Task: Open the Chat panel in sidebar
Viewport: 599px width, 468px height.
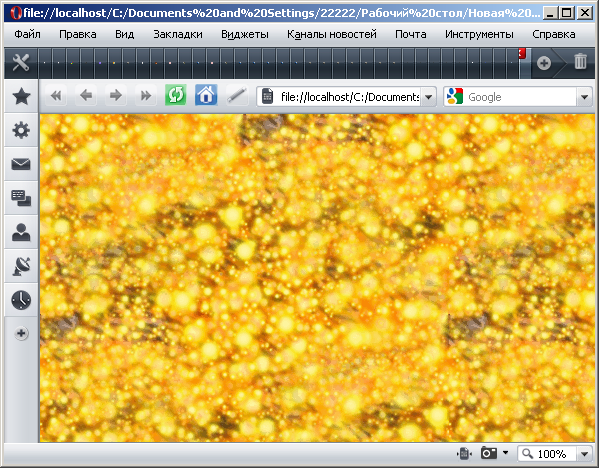Action: [21, 198]
